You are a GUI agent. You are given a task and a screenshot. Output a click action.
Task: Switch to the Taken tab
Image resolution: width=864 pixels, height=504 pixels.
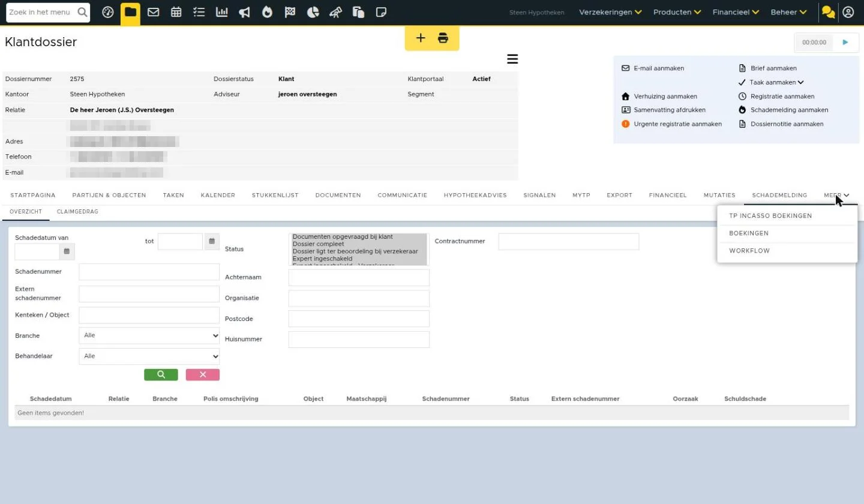pyautogui.click(x=173, y=195)
